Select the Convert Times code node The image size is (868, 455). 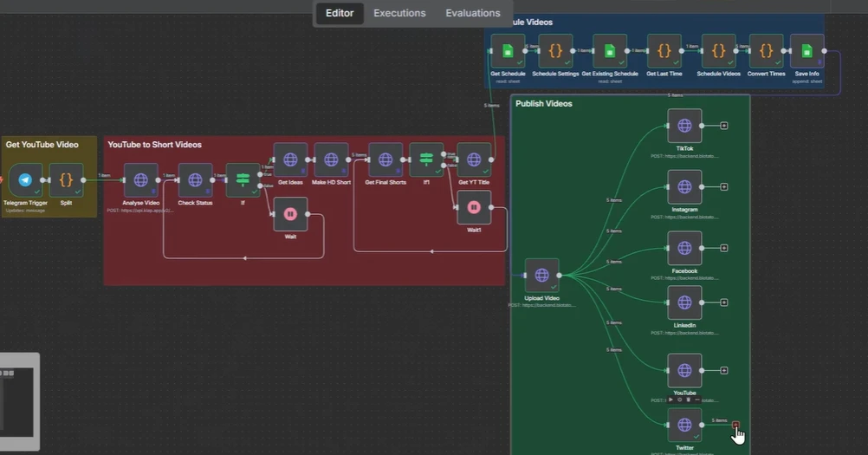[x=766, y=51]
